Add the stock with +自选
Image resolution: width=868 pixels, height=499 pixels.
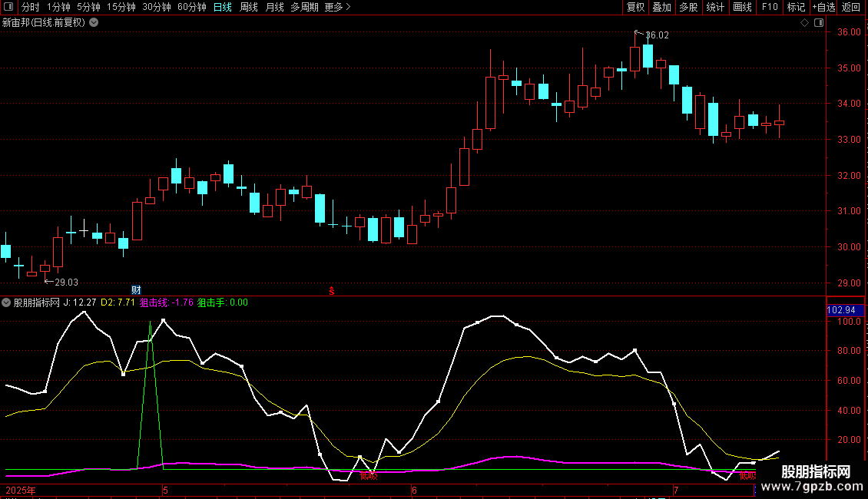(823, 7)
